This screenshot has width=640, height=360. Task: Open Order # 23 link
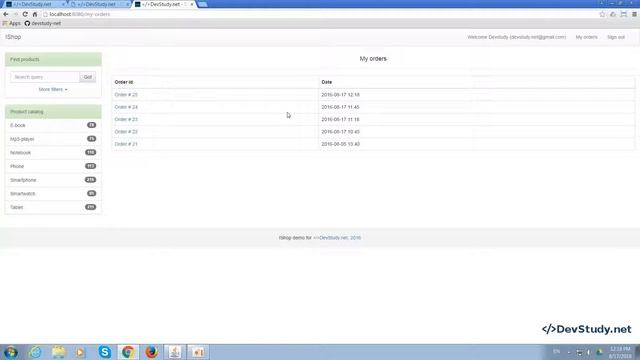[x=126, y=120]
